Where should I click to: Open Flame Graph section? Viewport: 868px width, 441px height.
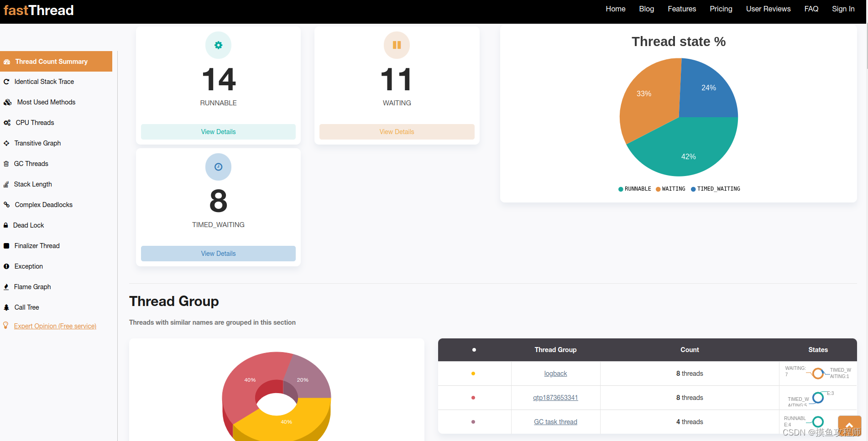click(x=32, y=287)
